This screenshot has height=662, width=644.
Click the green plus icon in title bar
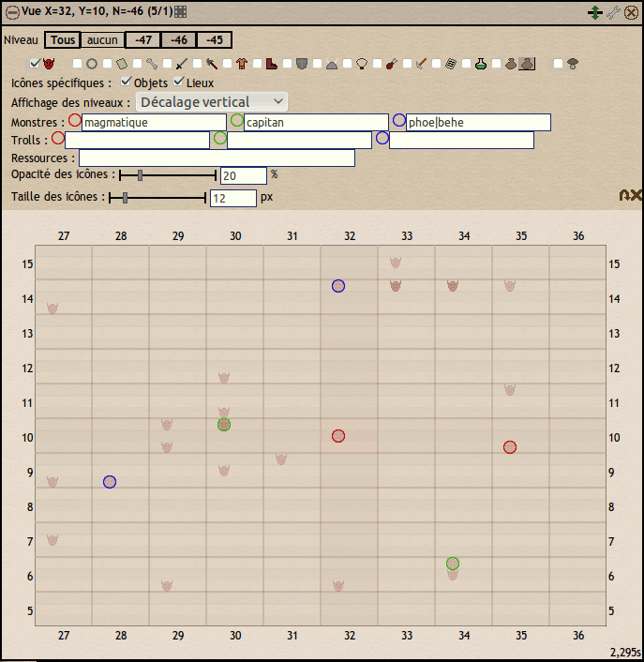coord(594,12)
